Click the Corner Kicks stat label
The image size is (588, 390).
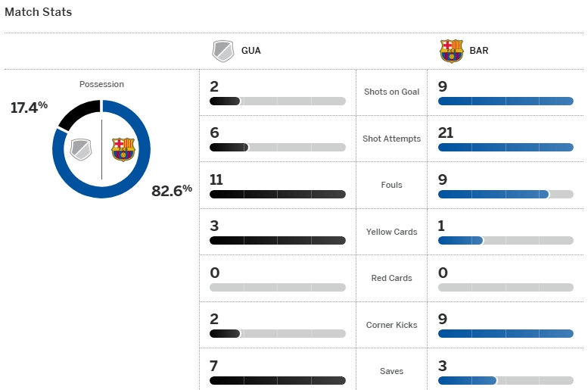click(x=391, y=325)
